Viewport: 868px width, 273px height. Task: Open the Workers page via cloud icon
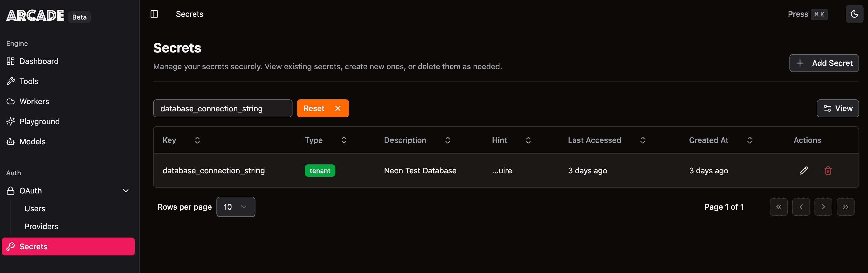[x=10, y=101]
